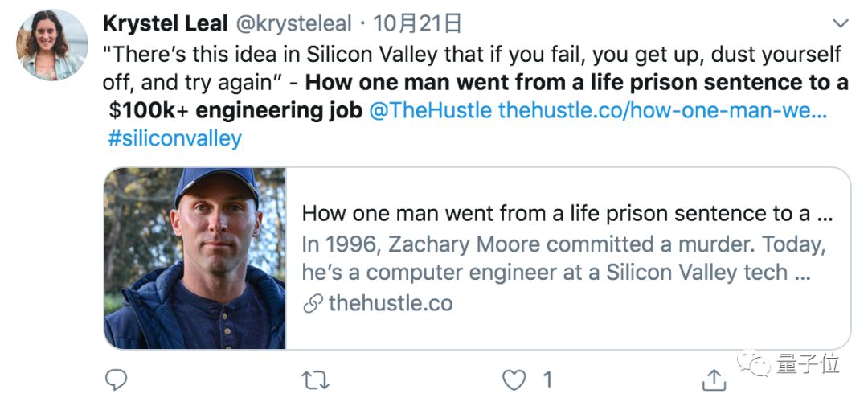Like the tweet with the heart icon
868x402 pixels.
tap(514, 379)
